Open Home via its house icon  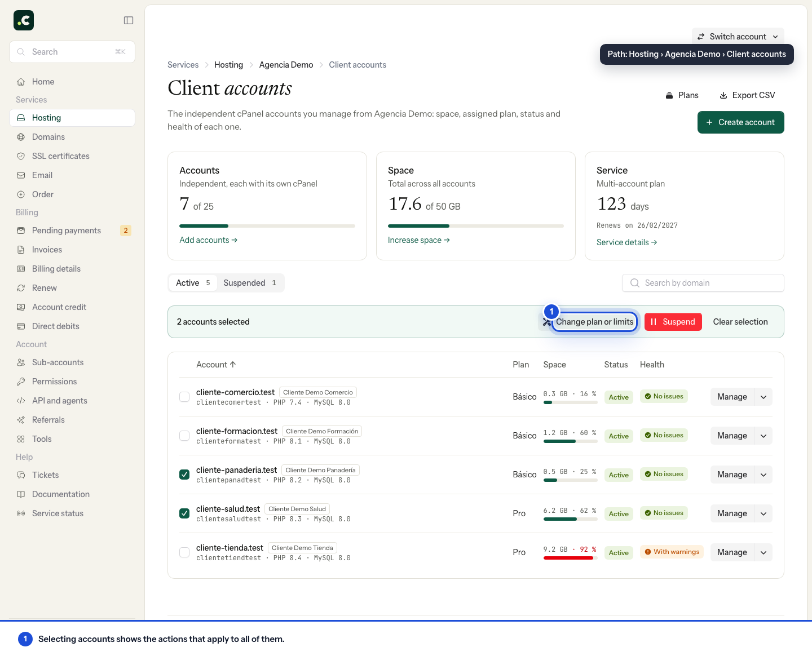pyautogui.click(x=21, y=82)
